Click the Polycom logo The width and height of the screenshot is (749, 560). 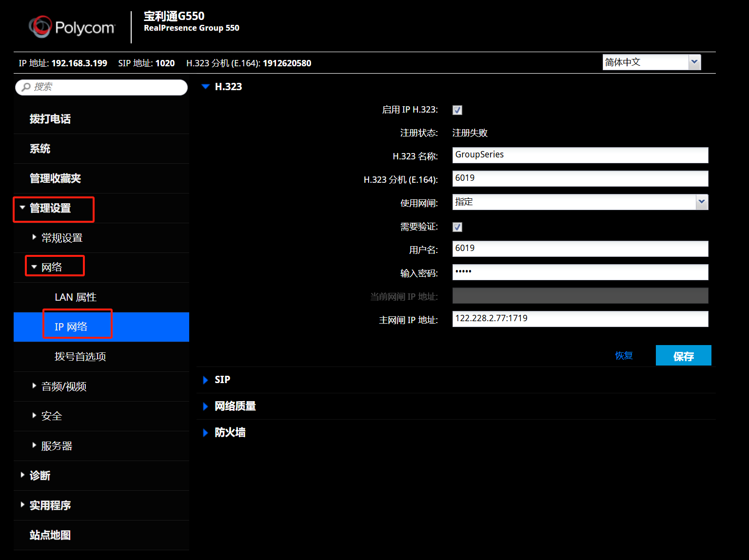(x=72, y=27)
